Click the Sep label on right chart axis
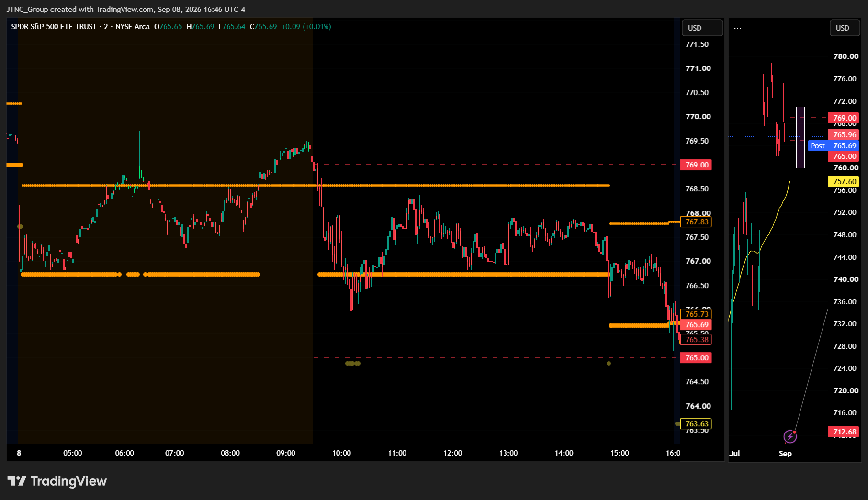 pyautogui.click(x=785, y=453)
